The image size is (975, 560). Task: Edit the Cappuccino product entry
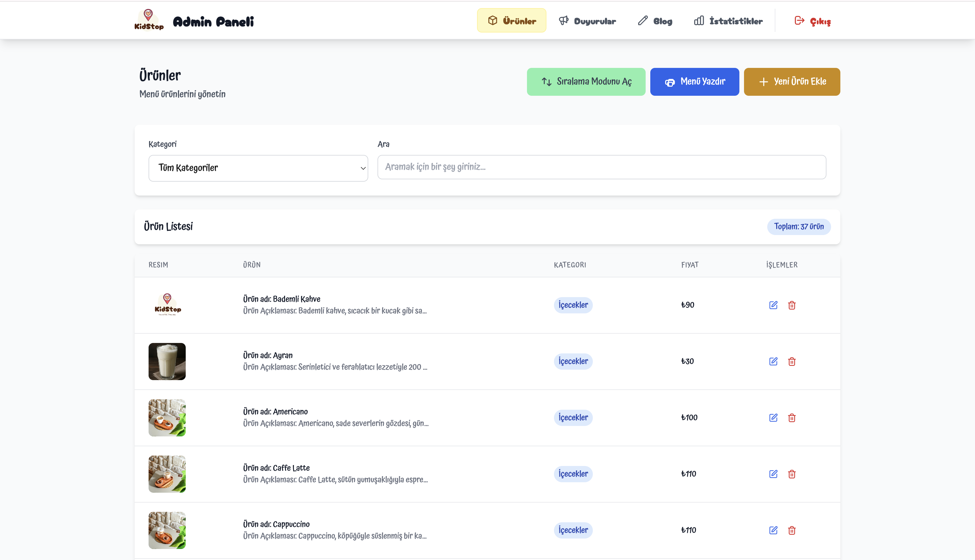[773, 530]
